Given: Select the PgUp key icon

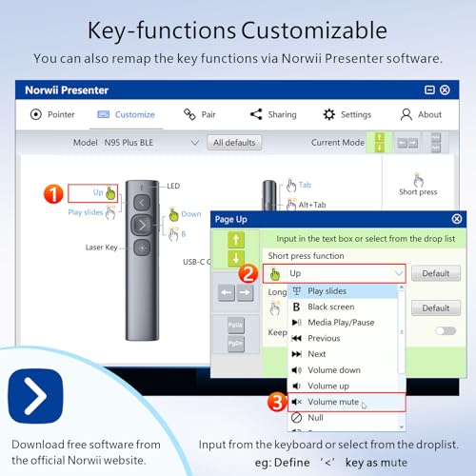Looking at the screenshot, I should pos(236,326).
